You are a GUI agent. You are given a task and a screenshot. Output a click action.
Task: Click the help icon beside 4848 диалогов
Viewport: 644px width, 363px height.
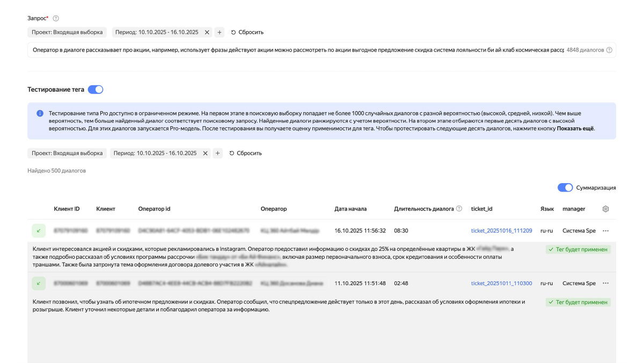[609, 50]
